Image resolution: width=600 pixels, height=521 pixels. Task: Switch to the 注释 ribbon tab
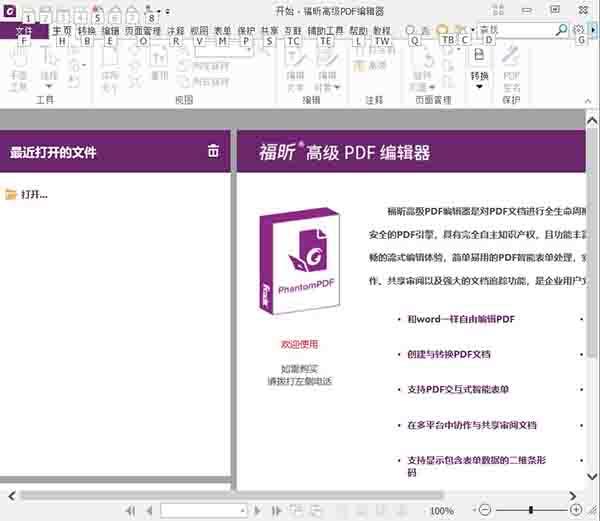(x=176, y=31)
